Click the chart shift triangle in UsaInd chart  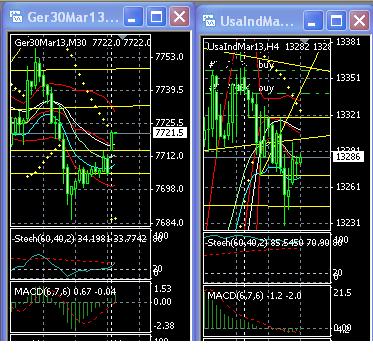pyautogui.click(x=305, y=40)
